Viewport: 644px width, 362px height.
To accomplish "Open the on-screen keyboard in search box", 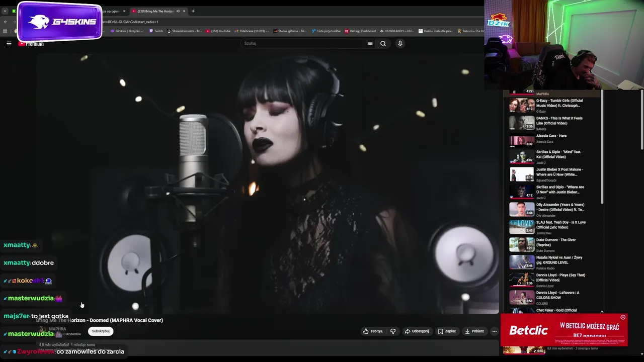I will click(370, 43).
